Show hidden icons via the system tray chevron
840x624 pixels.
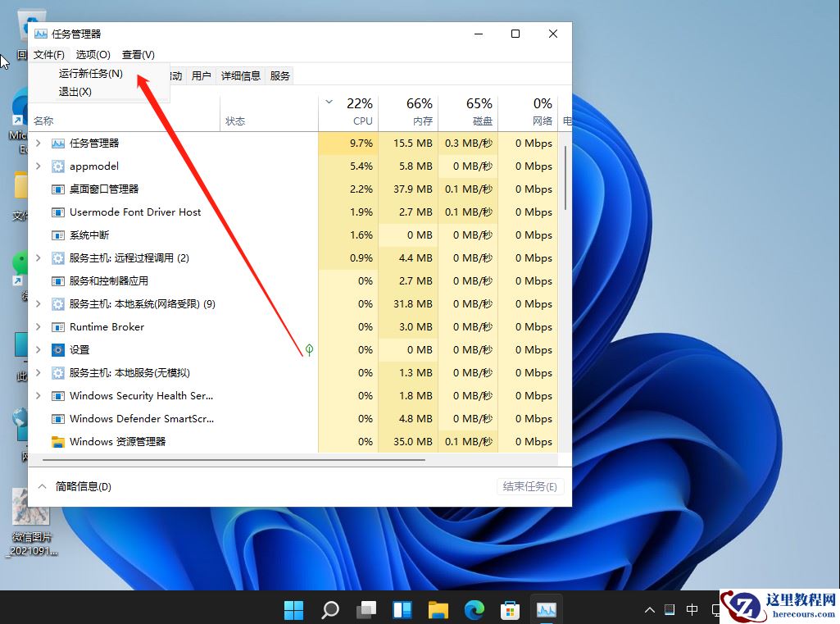point(648,610)
